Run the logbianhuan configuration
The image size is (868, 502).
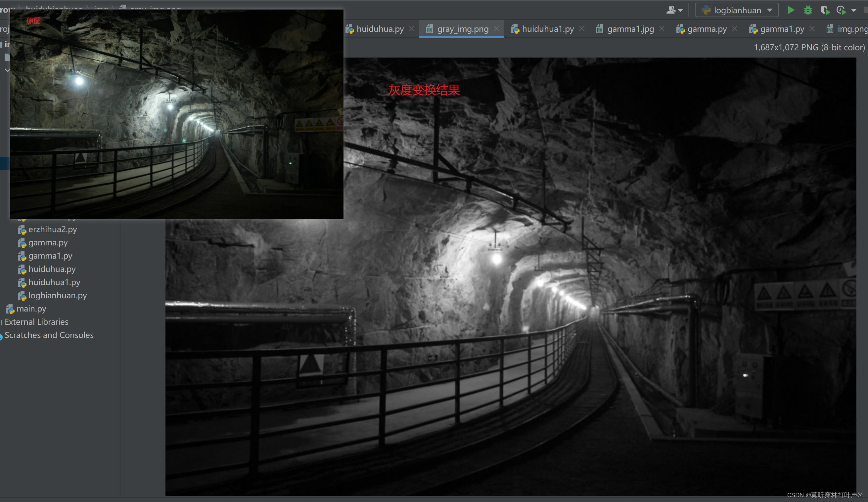click(x=791, y=10)
